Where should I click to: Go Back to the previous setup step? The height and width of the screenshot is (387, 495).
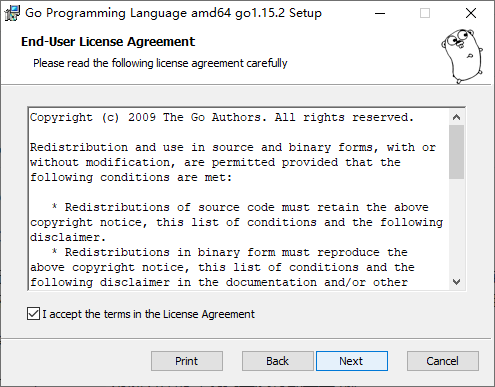pos(278,361)
